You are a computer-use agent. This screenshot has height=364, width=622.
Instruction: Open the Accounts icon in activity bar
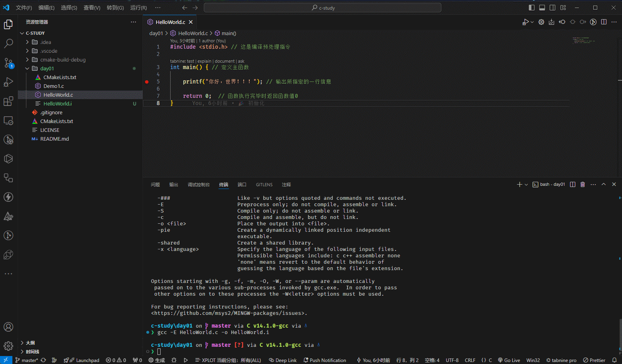coord(8,327)
